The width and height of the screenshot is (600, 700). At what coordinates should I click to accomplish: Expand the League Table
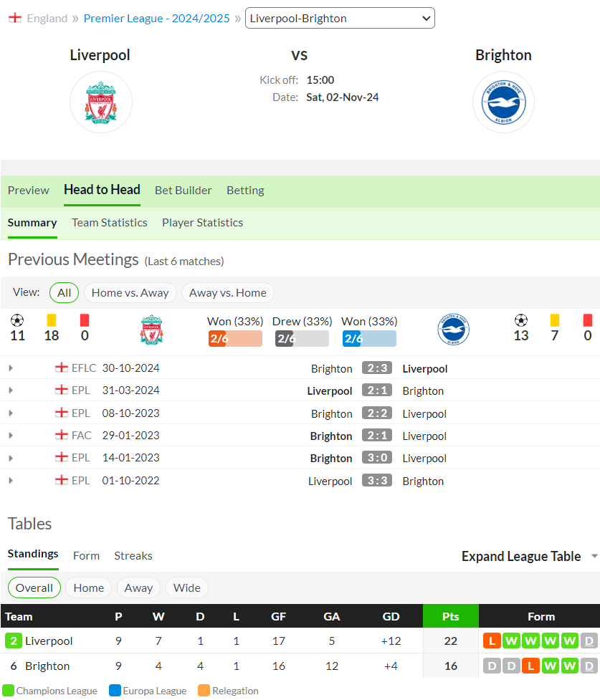click(x=529, y=556)
